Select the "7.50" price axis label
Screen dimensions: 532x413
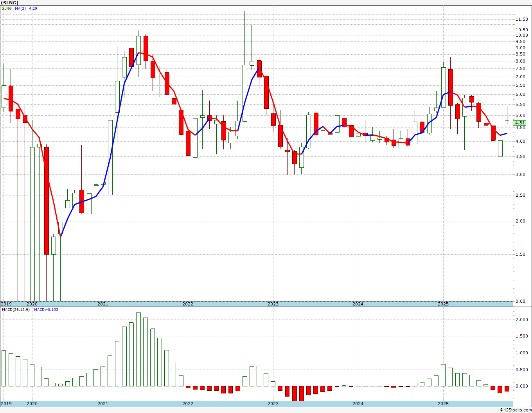[x=521, y=68]
